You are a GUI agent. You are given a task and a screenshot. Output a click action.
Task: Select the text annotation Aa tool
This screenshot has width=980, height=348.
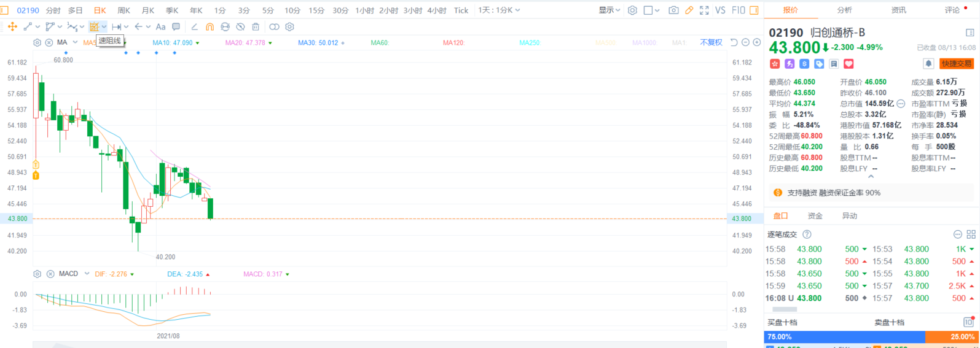click(160, 27)
